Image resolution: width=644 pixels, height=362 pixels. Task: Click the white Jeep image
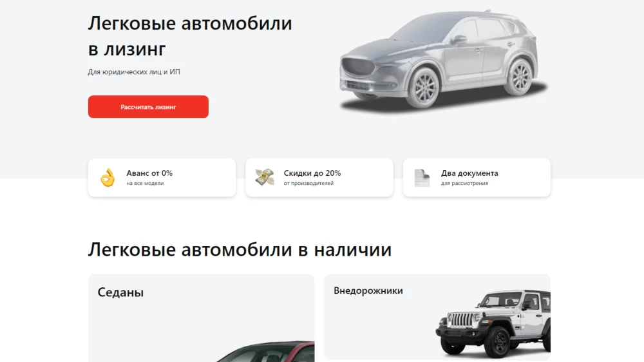click(493, 323)
